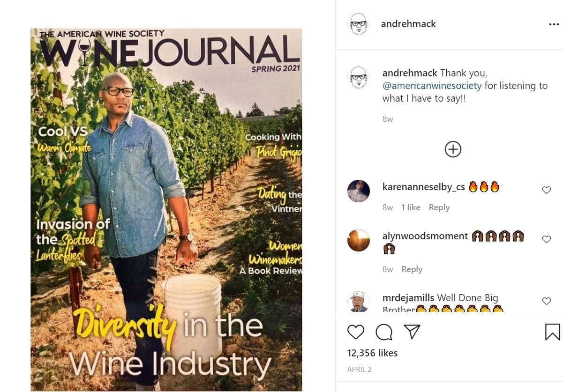Toggle like on alynwoodsmoment comment heart
The width and height of the screenshot is (563, 392).
pos(547,239)
